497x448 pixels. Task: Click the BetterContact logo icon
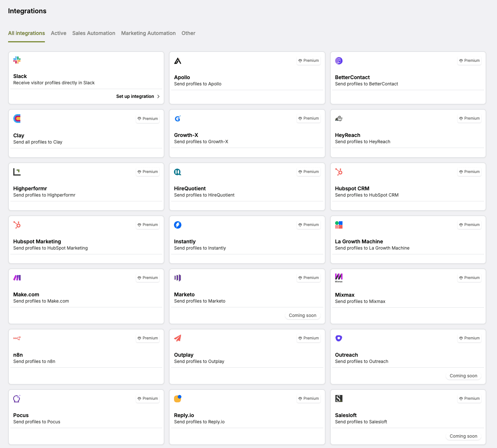point(338,60)
